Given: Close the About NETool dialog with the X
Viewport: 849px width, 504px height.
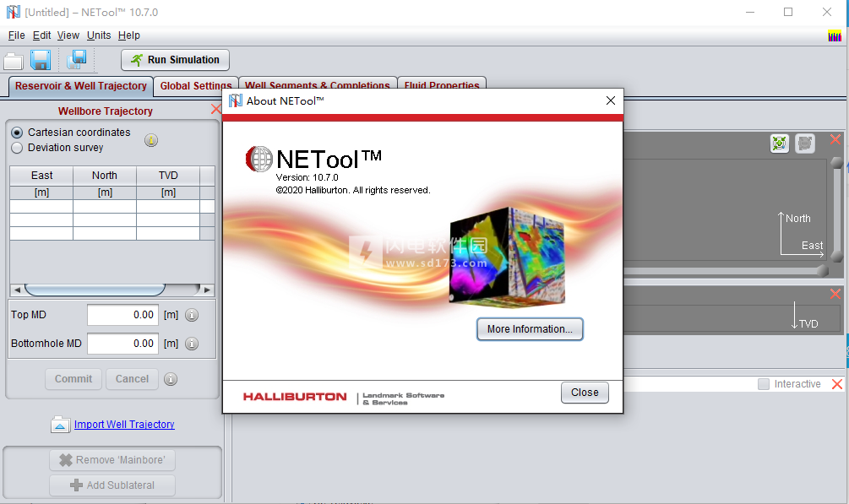Looking at the screenshot, I should click(x=611, y=100).
